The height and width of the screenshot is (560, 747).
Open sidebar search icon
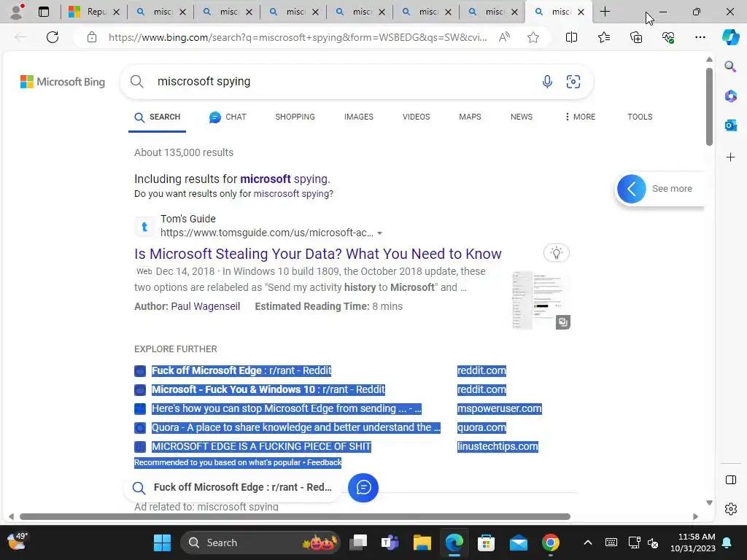tap(730, 66)
